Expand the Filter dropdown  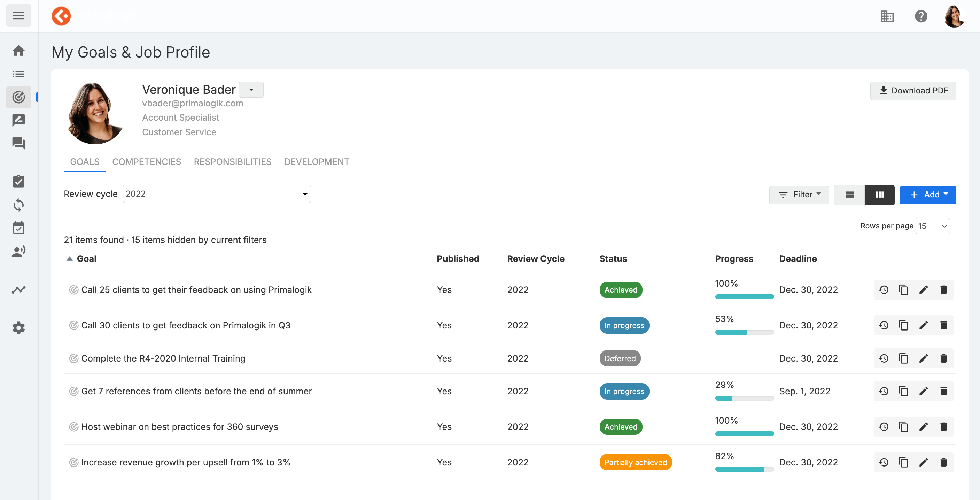pos(799,195)
